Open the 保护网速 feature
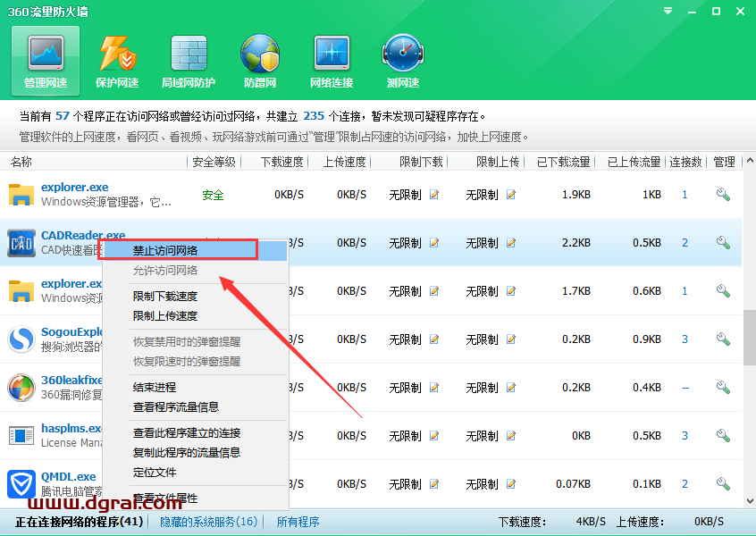This screenshot has height=536, width=756. [119, 60]
